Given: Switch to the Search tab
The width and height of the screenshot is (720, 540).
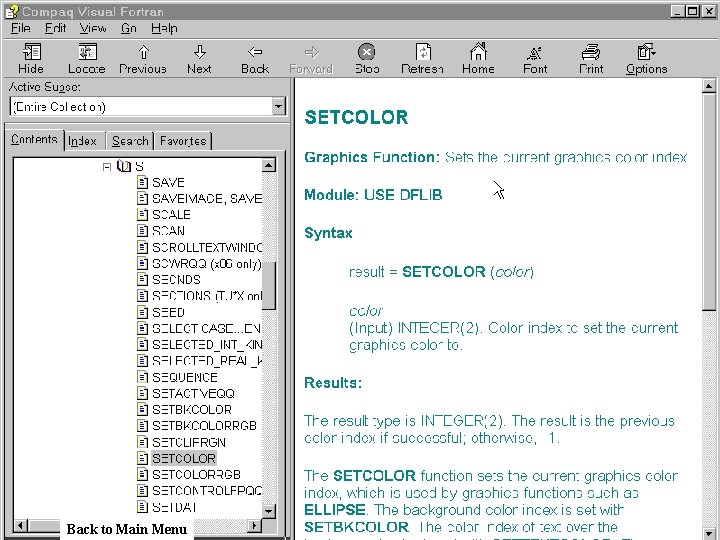Looking at the screenshot, I should tap(130, 141).
